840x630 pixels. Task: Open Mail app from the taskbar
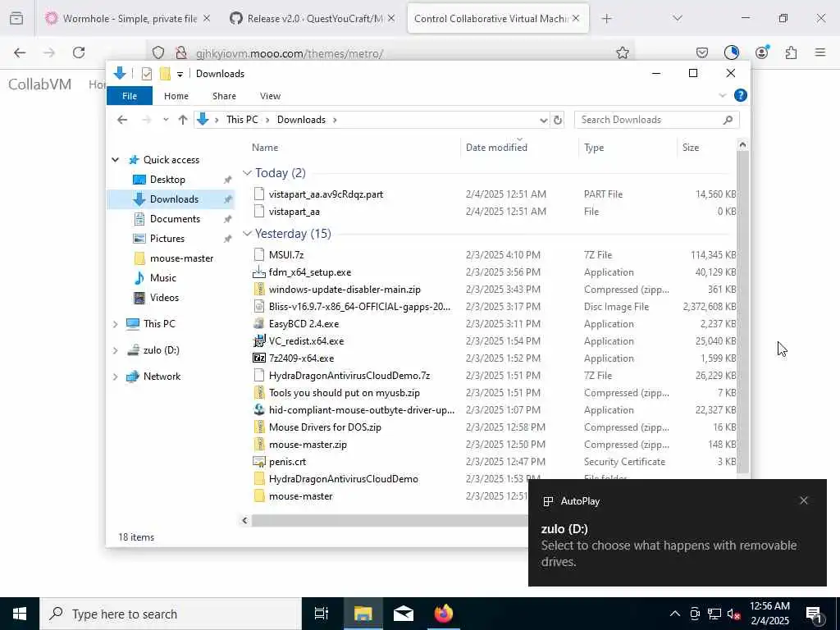click(x=404, y=614)
